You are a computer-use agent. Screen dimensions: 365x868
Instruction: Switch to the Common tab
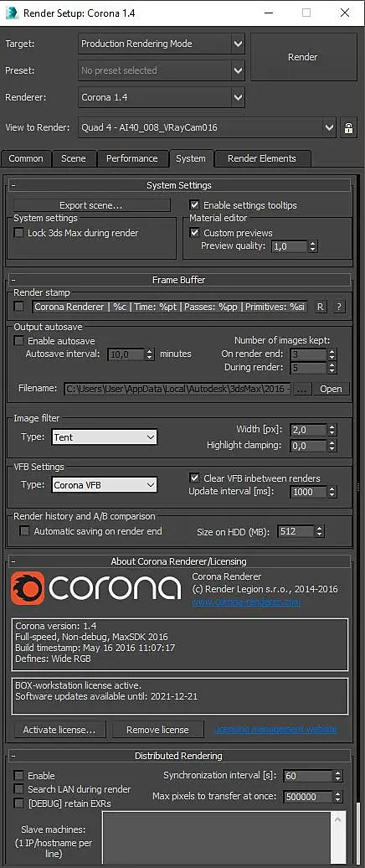(x=26, y=158)
